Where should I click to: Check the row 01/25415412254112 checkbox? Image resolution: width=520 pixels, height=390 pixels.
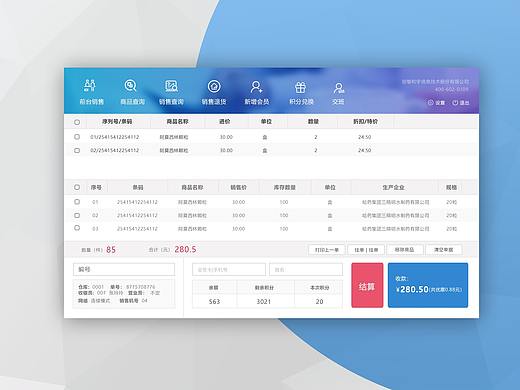pos(77,137)
